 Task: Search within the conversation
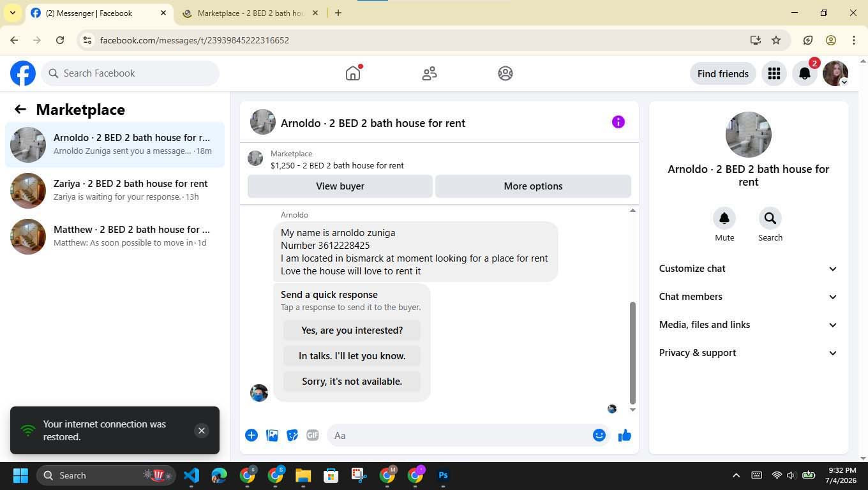pyautogui.click(x=770, y=225)
